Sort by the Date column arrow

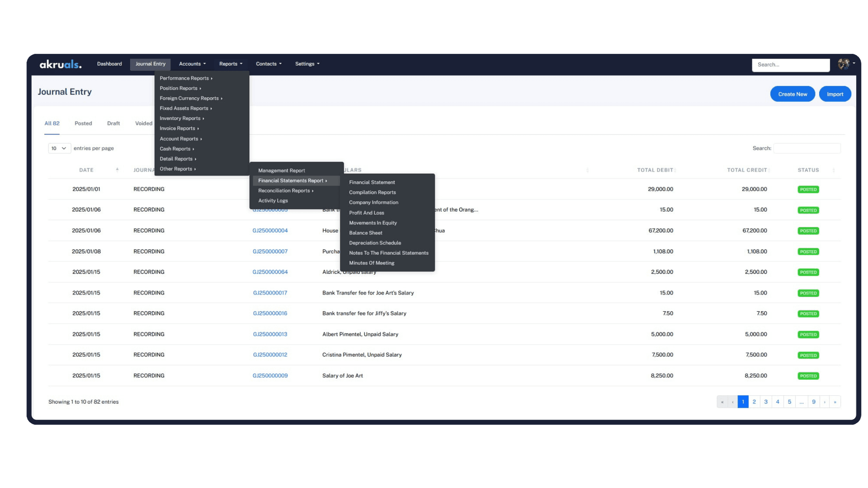click(117, 170)
